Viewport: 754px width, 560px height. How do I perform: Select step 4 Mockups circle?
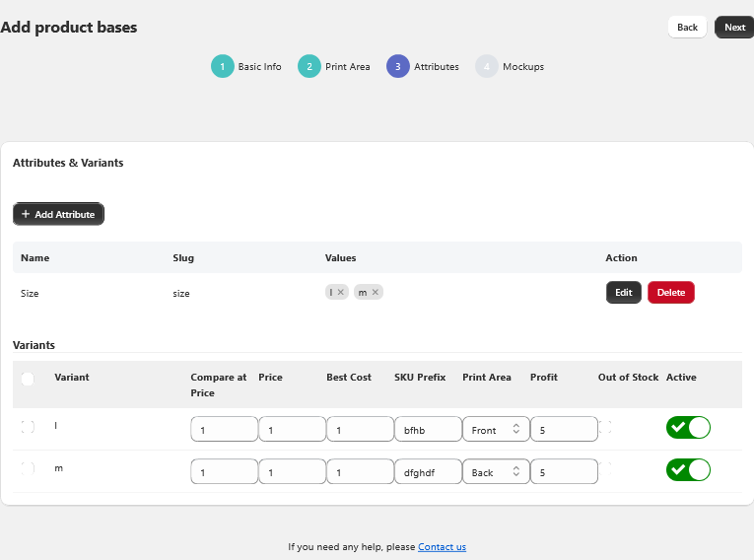[x=487, y=66]
